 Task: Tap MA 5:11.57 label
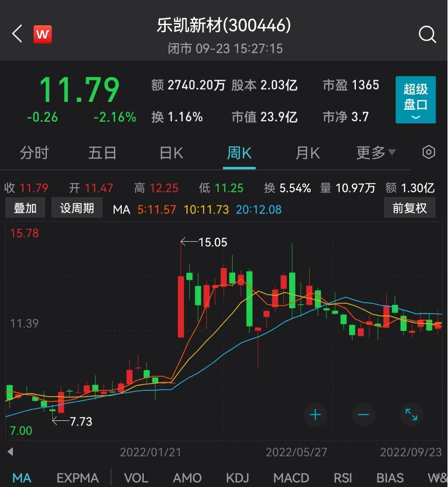coord(157,210)
